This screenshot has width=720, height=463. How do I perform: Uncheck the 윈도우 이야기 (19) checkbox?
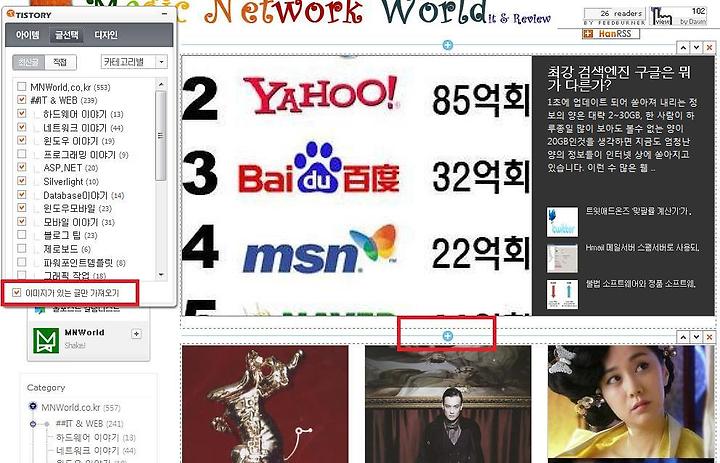(x=22, y=140)
